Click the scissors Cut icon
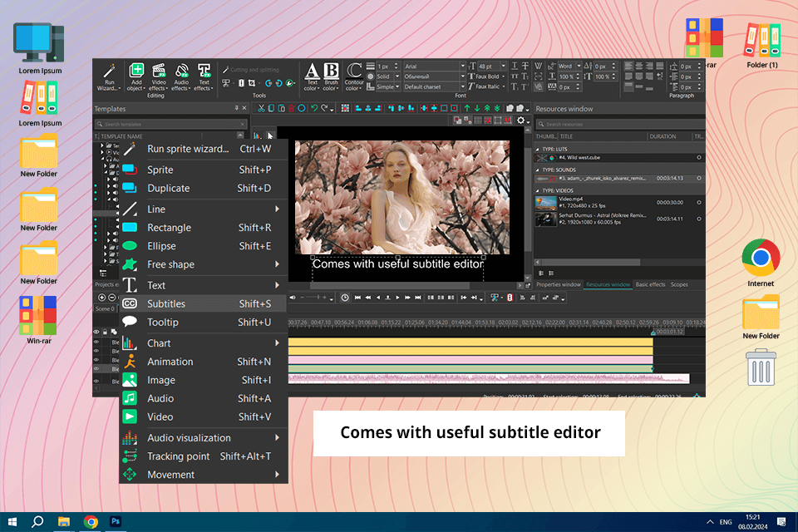The height and width of the screenshot is (532, 798). 261,108
